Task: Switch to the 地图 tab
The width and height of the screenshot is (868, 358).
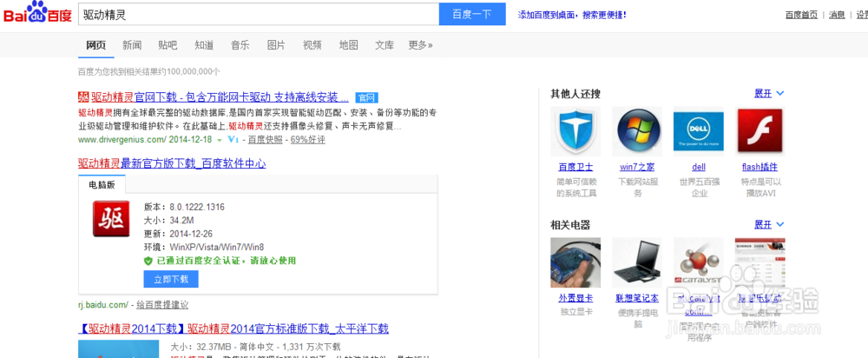Action: point(348,45)
